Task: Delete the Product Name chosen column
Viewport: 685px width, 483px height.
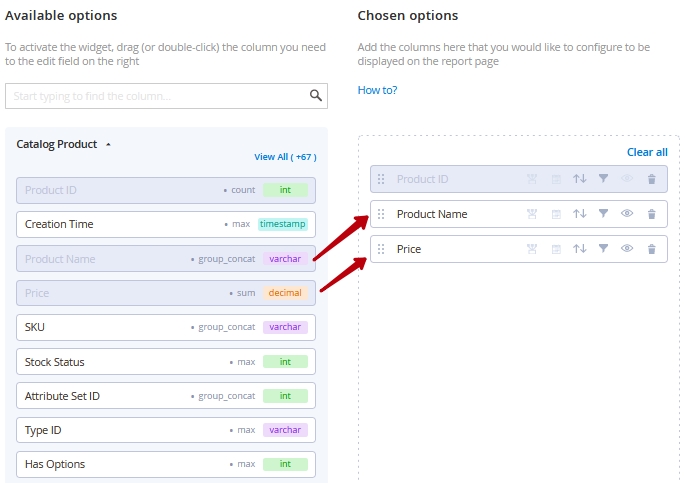Action: [x=651, y=214]
